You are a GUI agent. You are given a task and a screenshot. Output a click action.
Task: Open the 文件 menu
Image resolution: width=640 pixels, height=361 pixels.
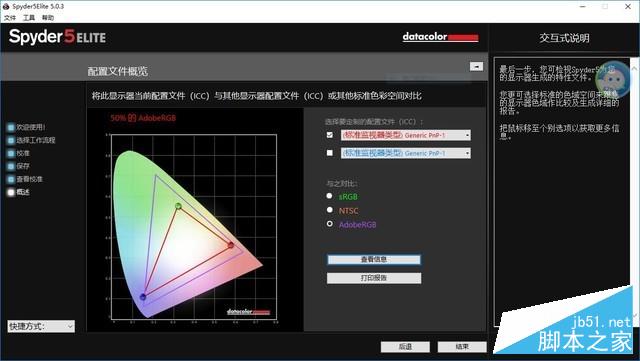[10, 18]
